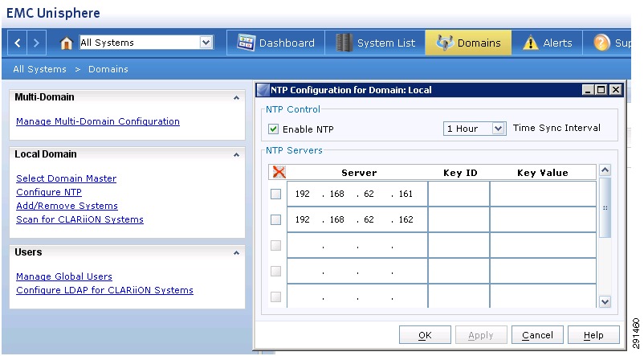
Task: Click Key Value cell for 192.168.62.162
Action: pyautogui.click(x=543, y=219)
